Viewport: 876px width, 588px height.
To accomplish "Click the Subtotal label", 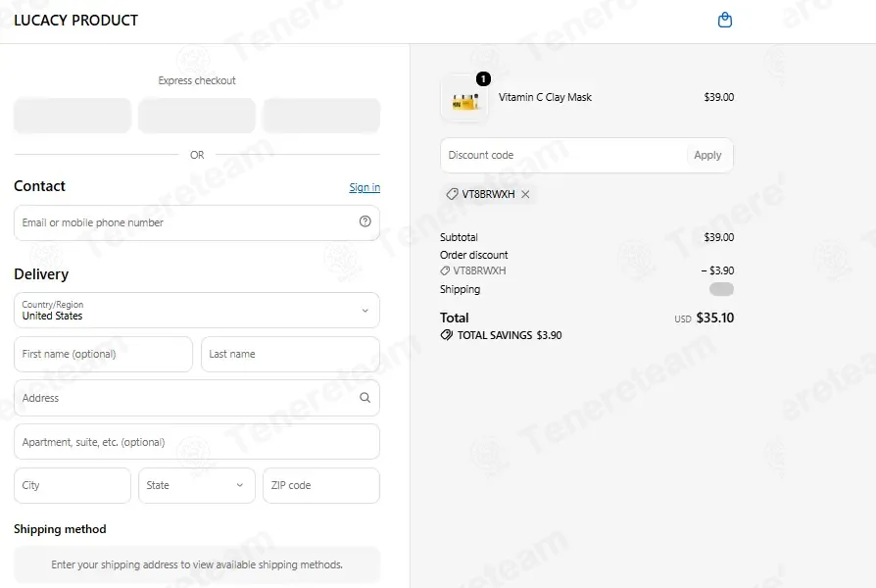I will coord(459,237).
